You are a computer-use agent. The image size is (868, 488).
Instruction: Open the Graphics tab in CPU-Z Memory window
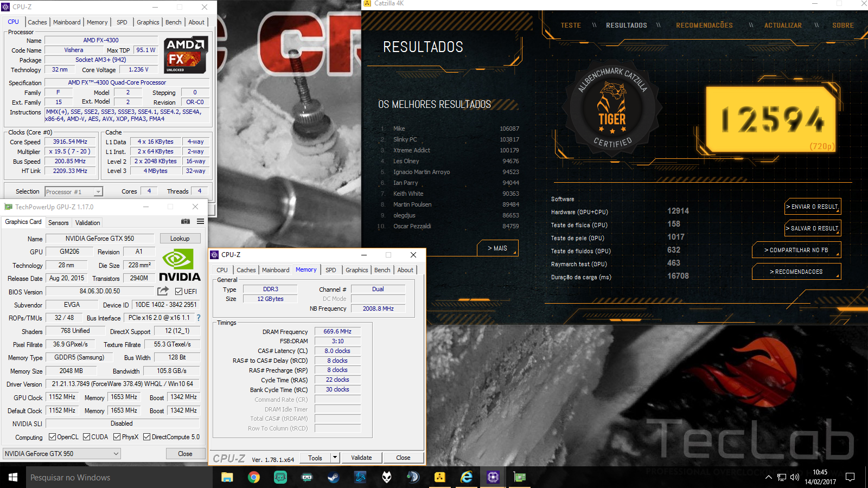[x=357, y=269]
